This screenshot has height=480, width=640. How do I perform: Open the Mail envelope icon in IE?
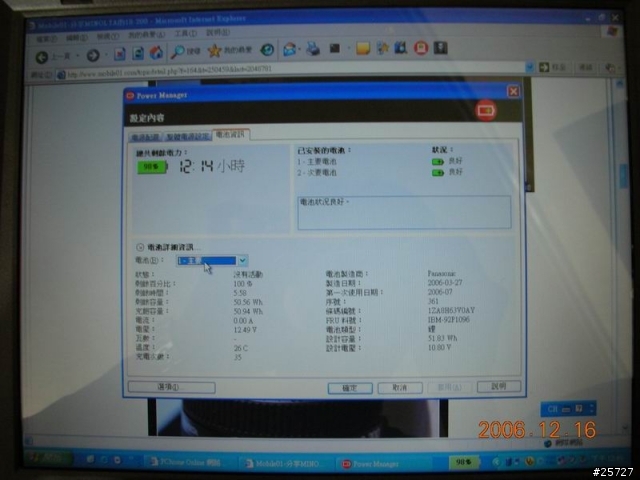[289, 49]
